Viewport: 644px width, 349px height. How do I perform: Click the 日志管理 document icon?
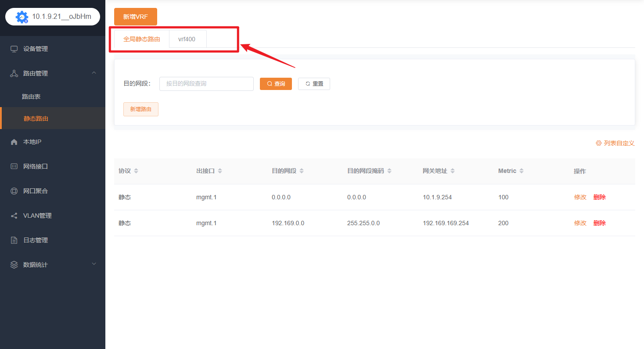(14, 240)
